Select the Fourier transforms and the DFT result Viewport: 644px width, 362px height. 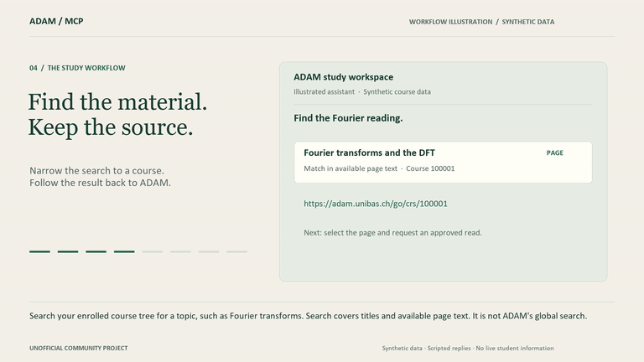coord(443,162)
